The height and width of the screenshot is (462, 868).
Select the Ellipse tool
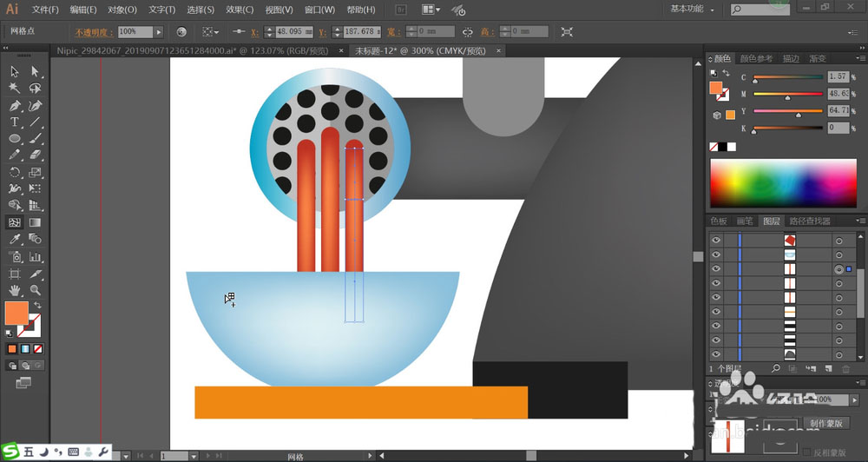[x=15, y=138]
